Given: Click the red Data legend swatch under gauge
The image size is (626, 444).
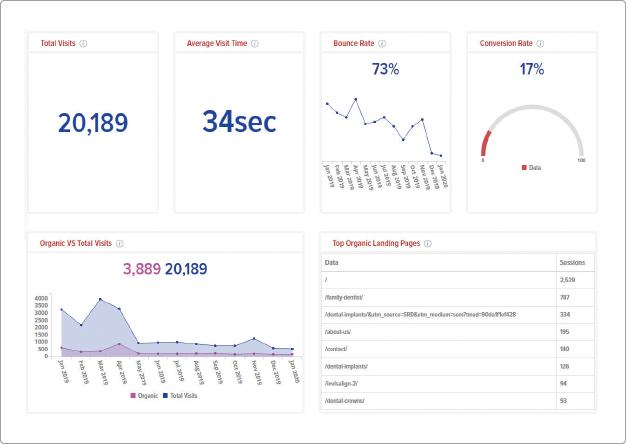Looking at the screenshot, I should click(524, 168).
